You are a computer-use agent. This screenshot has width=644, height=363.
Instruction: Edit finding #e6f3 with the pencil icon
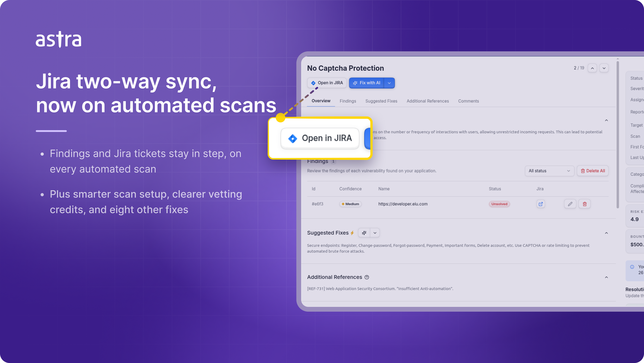click(570, 204)
